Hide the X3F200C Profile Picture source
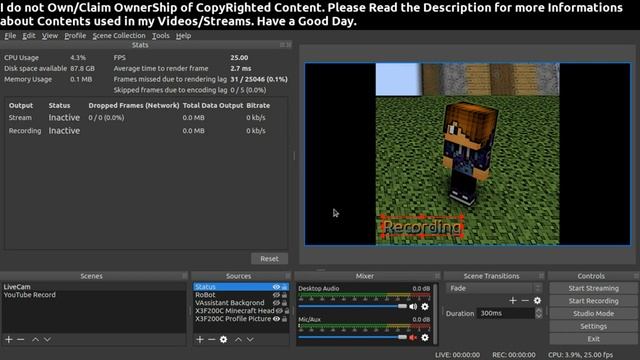640x360 pixels. pos(276,319)
